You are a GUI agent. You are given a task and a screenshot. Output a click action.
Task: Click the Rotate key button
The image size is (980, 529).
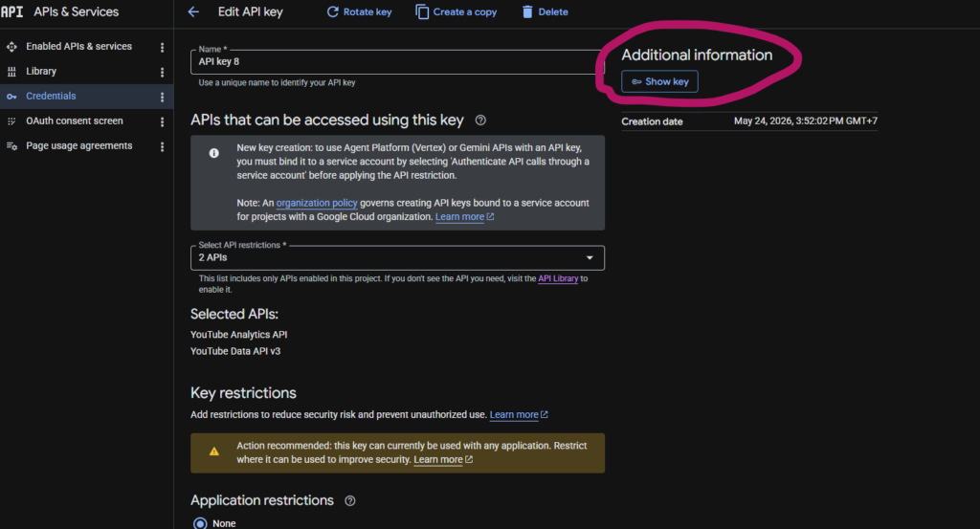360,11
